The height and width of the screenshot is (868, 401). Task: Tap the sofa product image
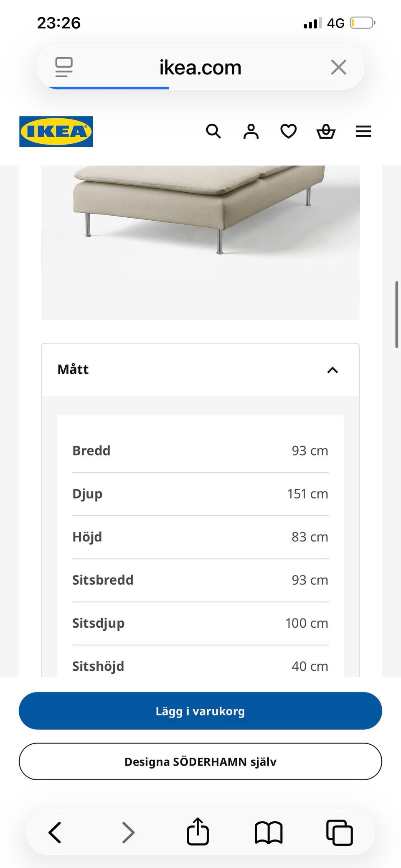click(x=200, y=242)
